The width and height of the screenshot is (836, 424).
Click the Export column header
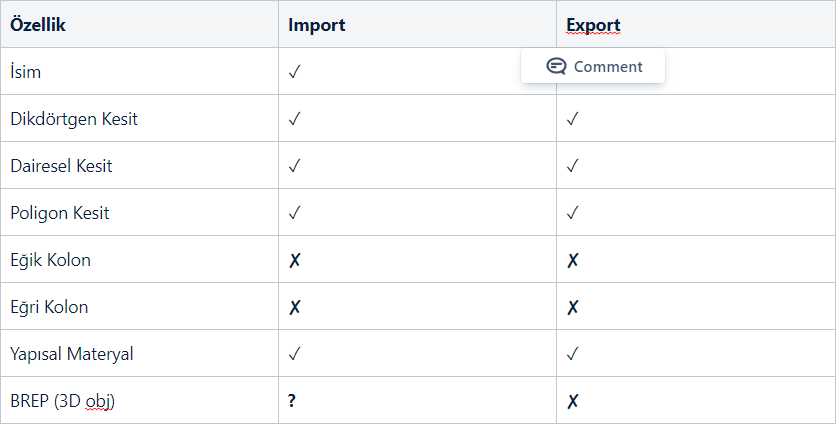[x=593, y=25]
